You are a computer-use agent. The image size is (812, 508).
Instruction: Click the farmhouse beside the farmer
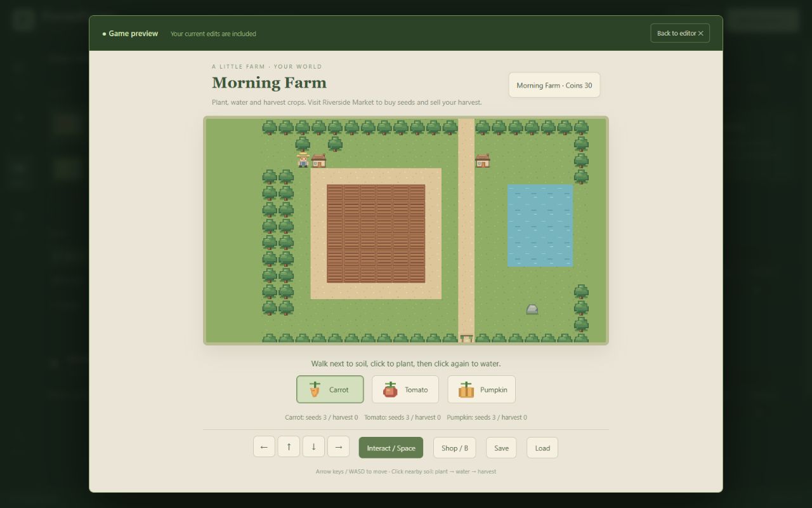pyautogui.click(x=318, y=161)
